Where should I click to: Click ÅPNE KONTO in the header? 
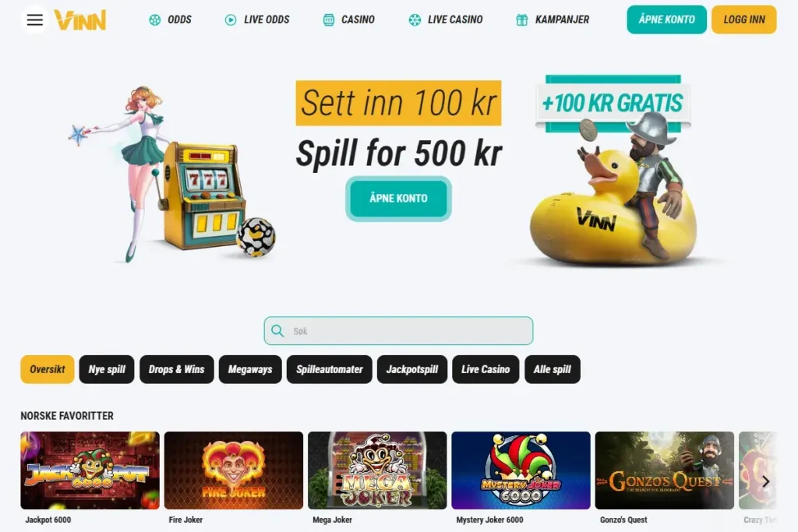pyautogui.click(x=667, y=19)
